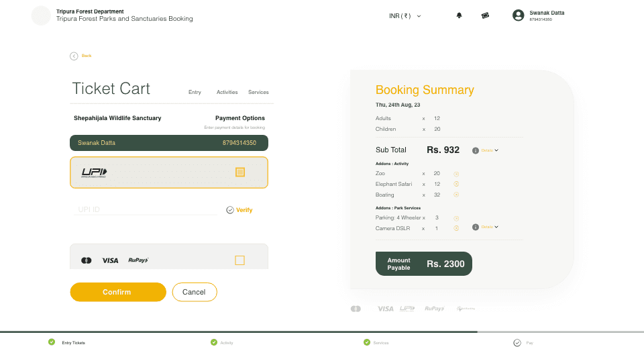Click the Adults row label
Viewport: 644px width, 359px height.
(x=383, y=118)
